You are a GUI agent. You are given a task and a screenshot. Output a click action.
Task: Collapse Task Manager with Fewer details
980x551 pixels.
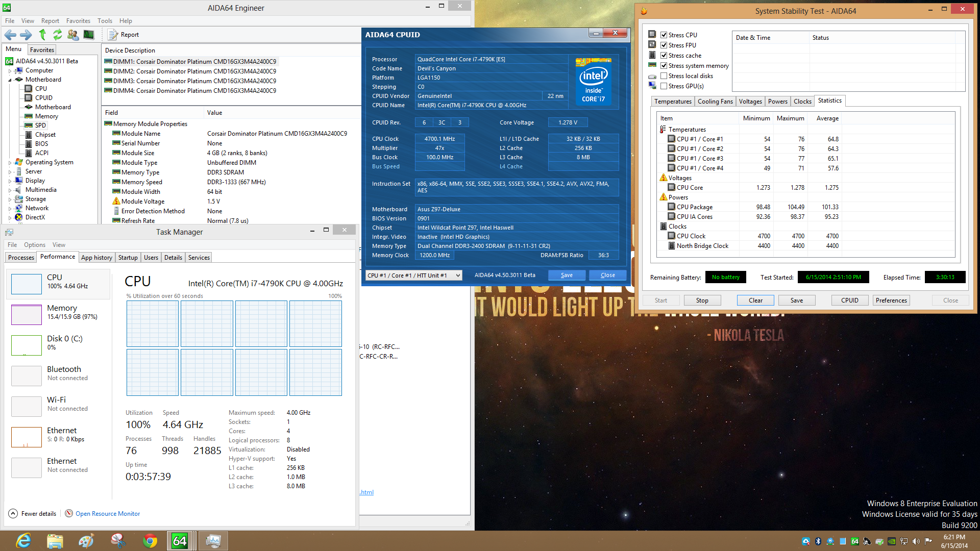[33, 514]
